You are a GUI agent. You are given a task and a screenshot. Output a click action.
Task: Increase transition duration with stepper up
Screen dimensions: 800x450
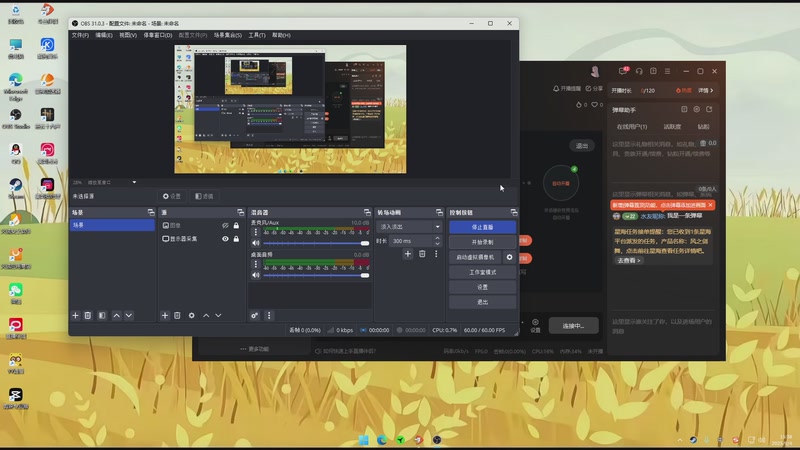(437, 238)
